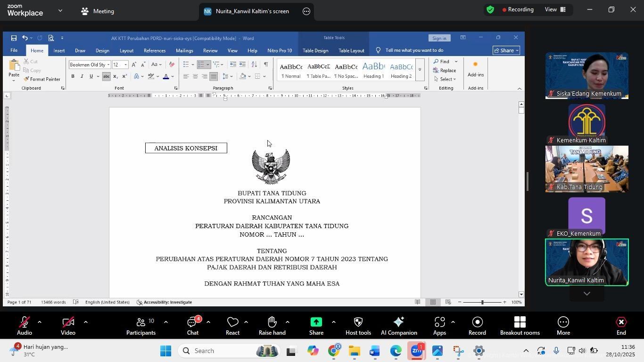Open the React emoji menu
Screen dimensions: 644x362
tap(232, 326)
